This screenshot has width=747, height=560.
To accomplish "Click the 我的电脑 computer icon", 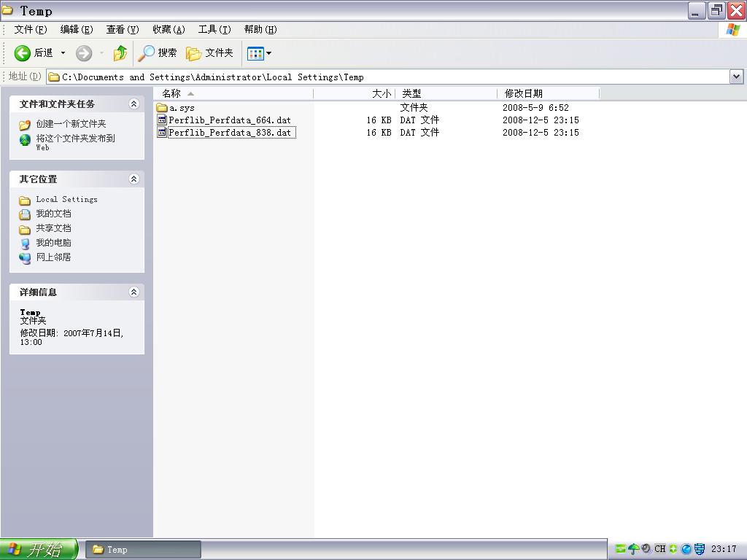I will [x=25, y=244].
